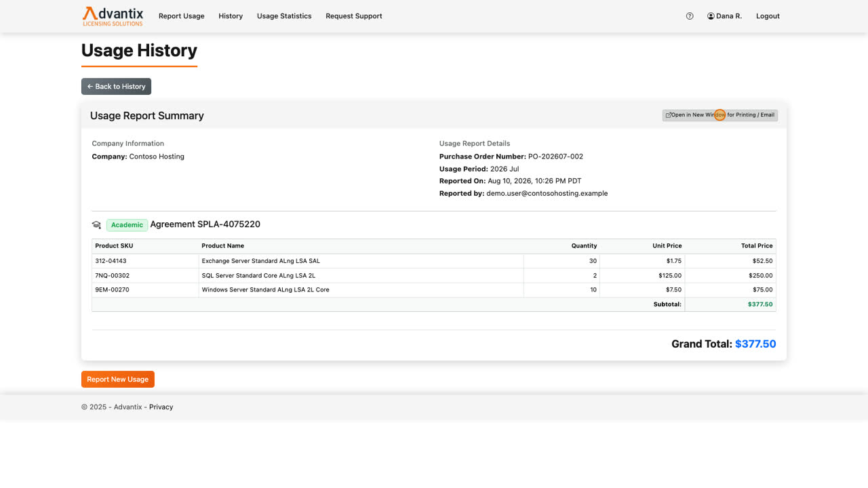Image resolution: width=868 pixels, height=488 pixels.
Task: Click the Usage Report Summary title
Action: pyautogui.click(x=147, y=116)
